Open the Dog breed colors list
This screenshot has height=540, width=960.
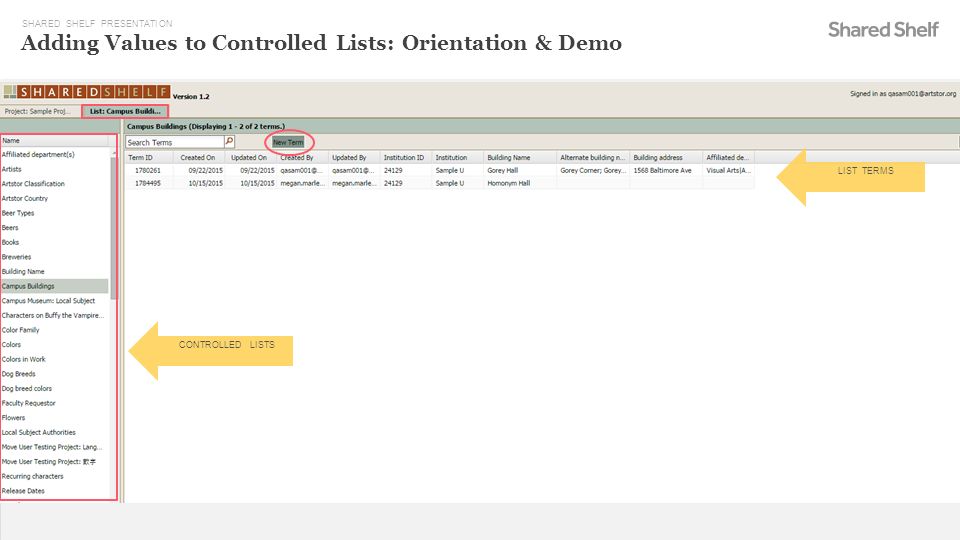coord(54,389)
